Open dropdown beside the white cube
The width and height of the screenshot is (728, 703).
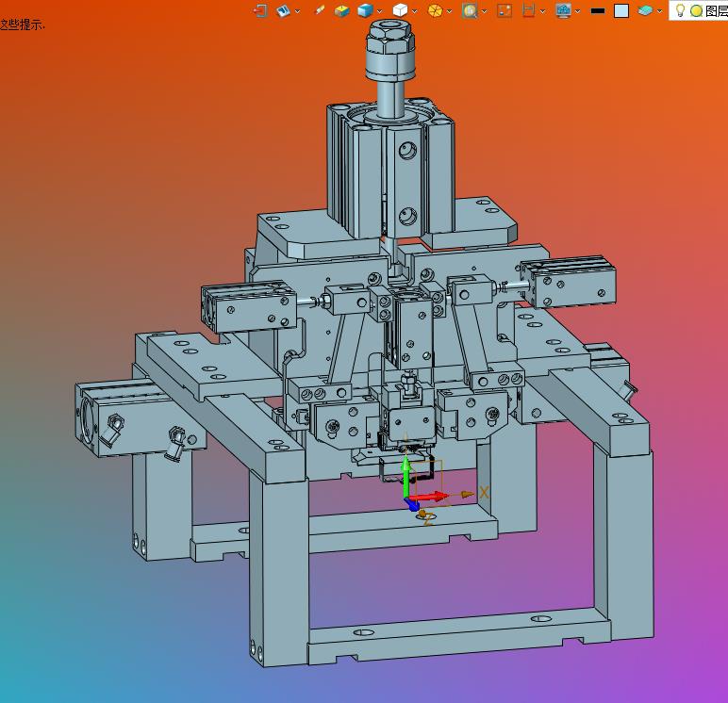(414, 11)
